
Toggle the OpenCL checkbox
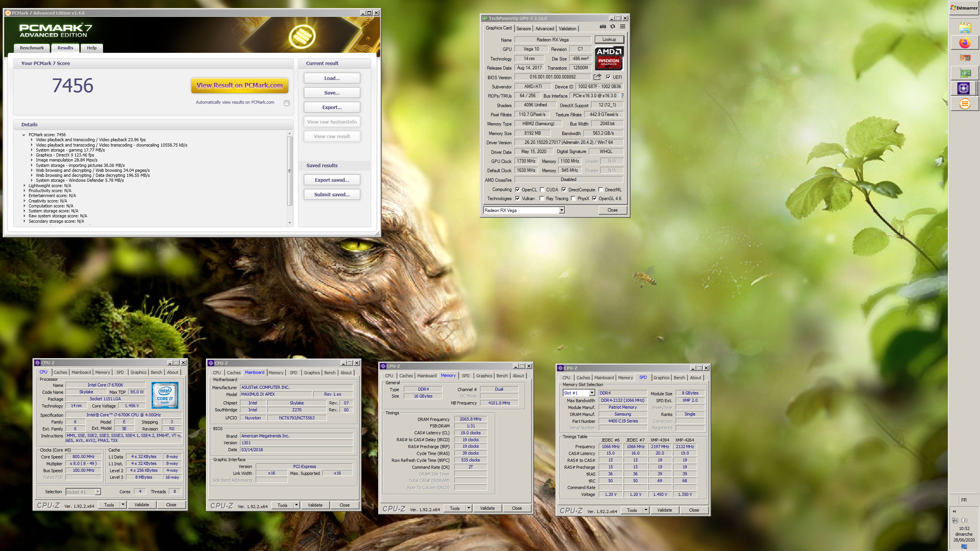(x=518, y=189)
